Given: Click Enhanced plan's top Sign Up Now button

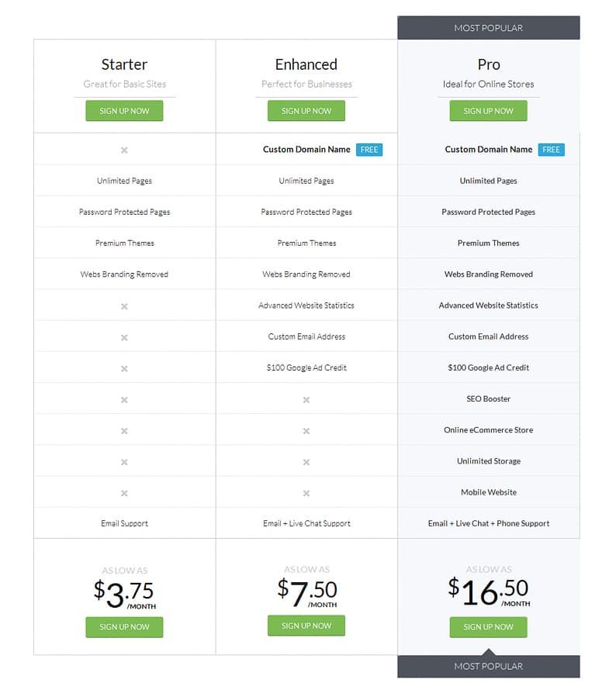Looking at the screenshot, I should click(x=306, y=111).
